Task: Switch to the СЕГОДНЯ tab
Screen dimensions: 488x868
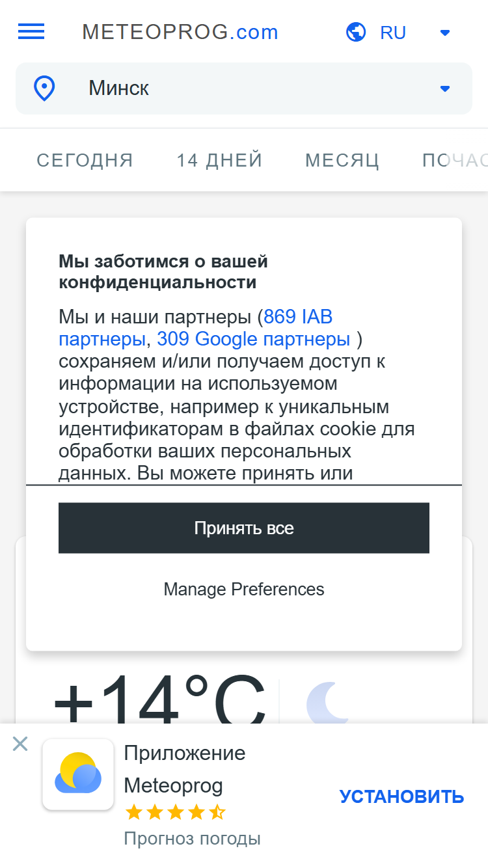Action: coord(85,160)
